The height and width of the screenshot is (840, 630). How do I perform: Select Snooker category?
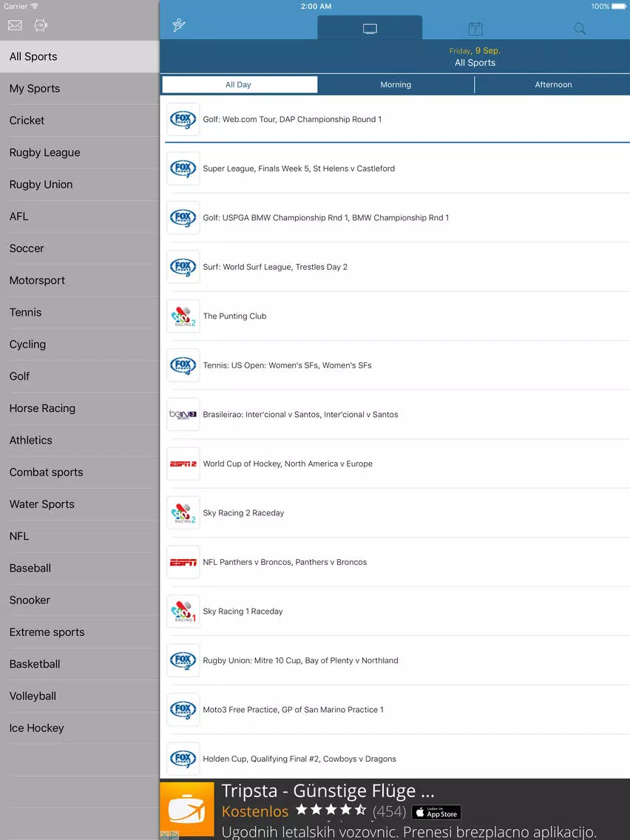click(x=79, y=600)
